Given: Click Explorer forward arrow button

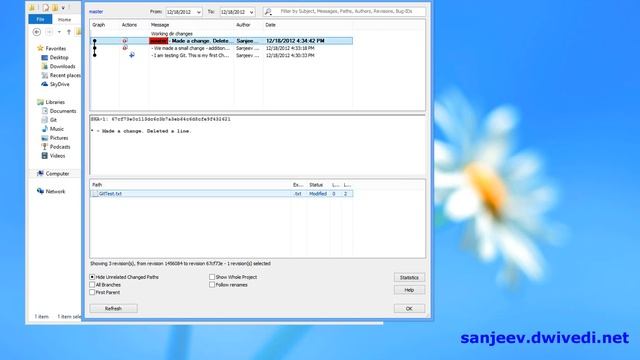Looking at the screenshot, I should [49, 32].
